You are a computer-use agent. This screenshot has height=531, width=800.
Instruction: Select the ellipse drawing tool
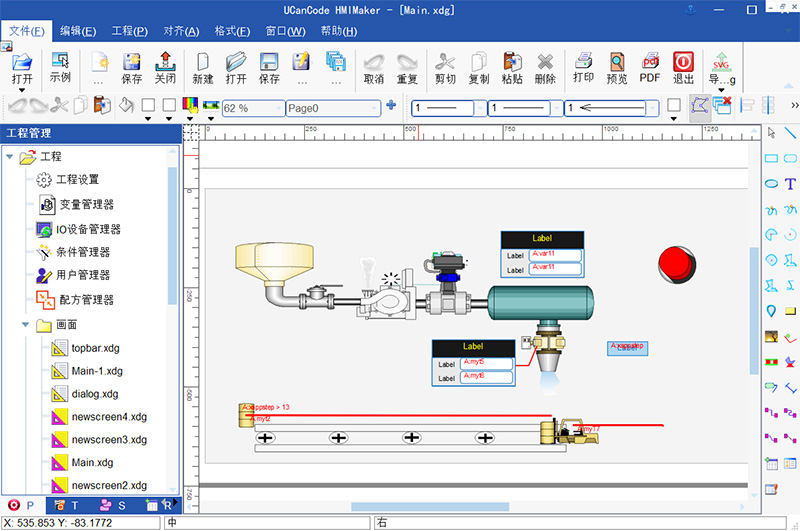[x=771, y=184]
